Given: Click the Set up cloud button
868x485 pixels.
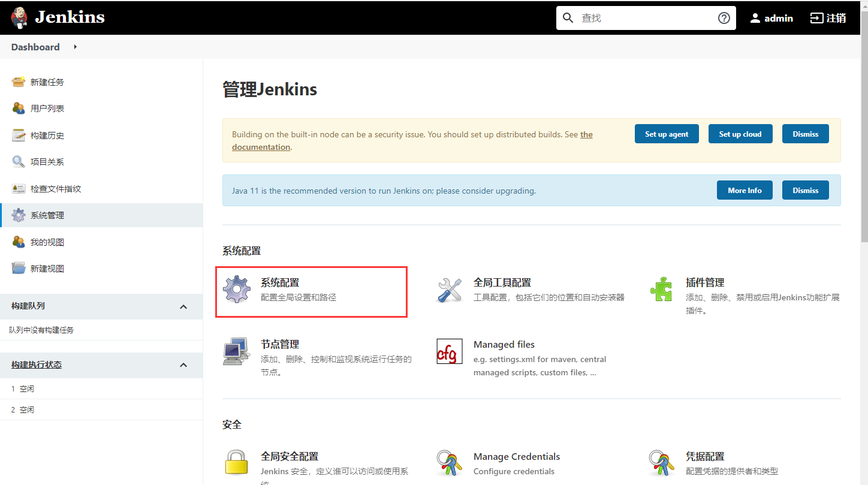Looking at the screenshot, I should [x=740, y=134].
